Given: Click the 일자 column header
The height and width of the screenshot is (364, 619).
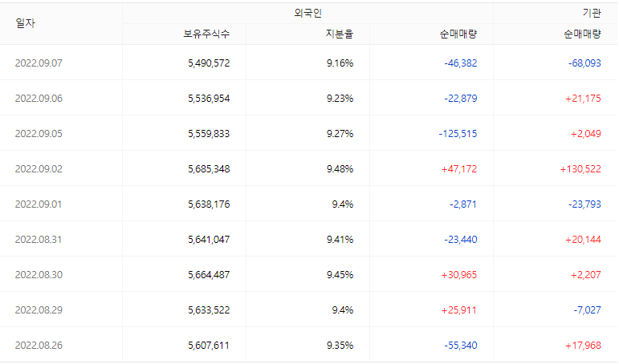Looking at the screenshot, I should pos(25,23).
